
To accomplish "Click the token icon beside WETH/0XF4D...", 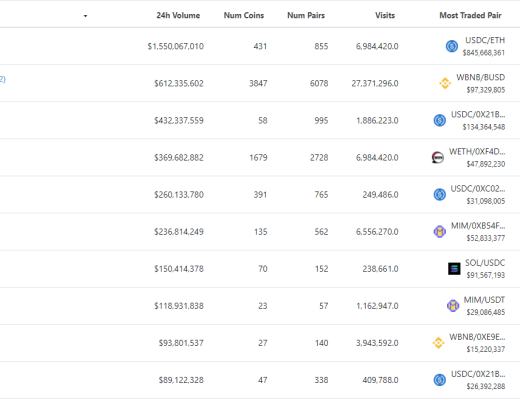I will 438,157.
